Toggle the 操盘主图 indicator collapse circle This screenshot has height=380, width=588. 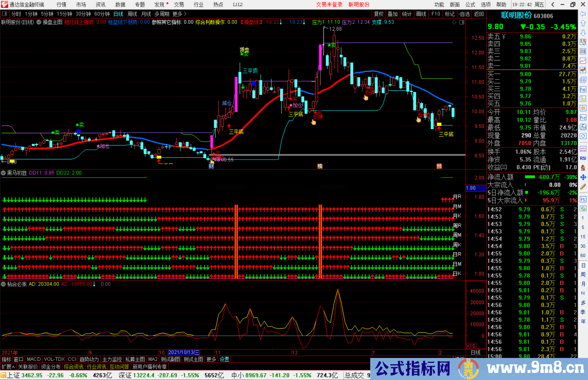[x=39, y=22]
